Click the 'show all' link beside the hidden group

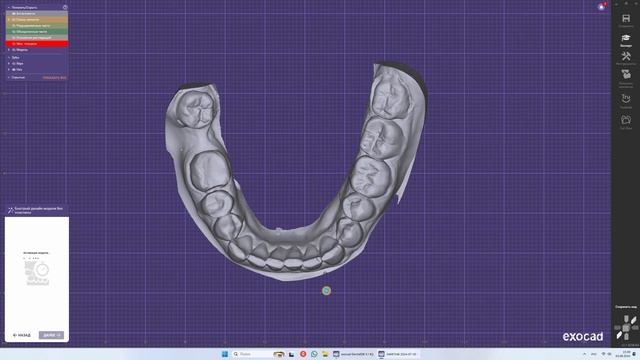pos(54,78)
